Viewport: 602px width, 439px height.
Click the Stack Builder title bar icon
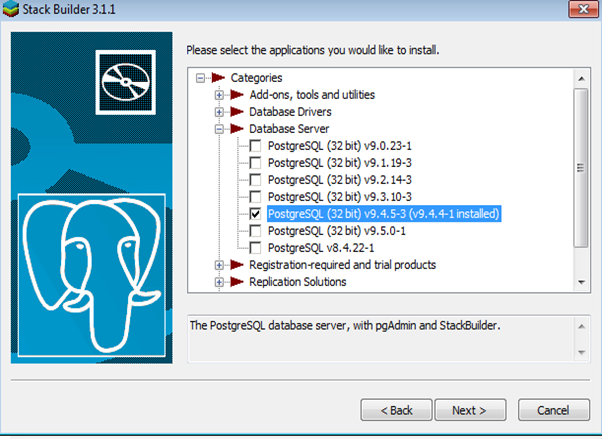[x=10, y=8]
